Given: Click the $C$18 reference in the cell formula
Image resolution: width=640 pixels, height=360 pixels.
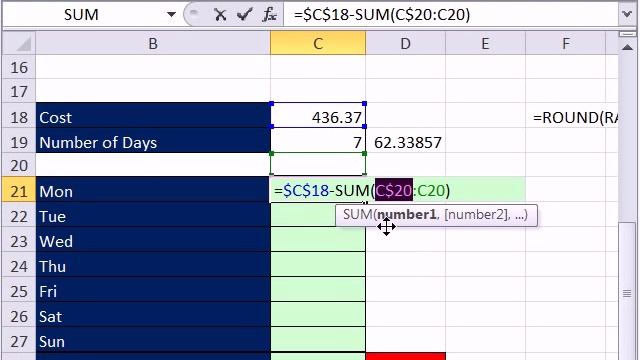Looking at the screenshot, I should (x=306, y=190).
